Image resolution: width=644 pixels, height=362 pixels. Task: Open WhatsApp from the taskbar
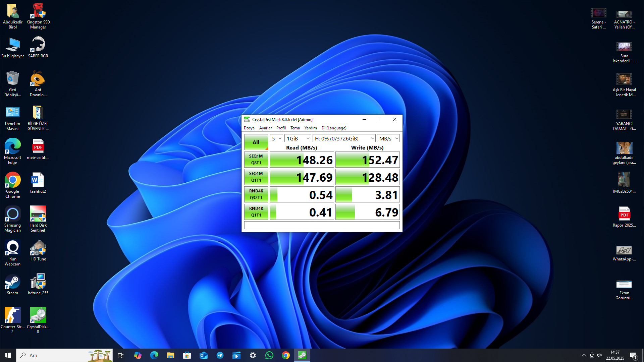click(x=269, y=355)
